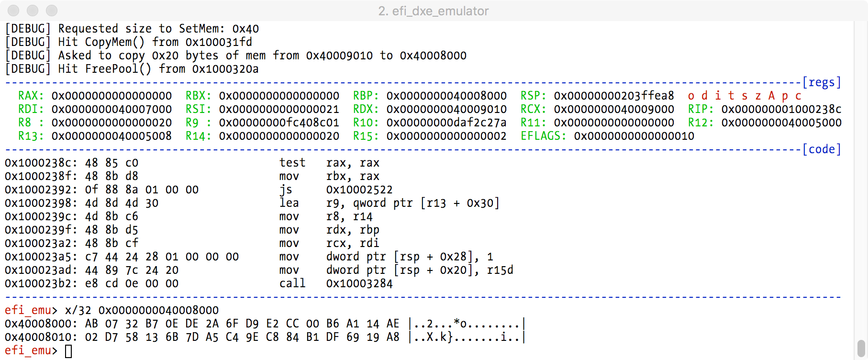Click the empty efi_emu command prompt cursor
This screenshot has width=868, height=360.
click(68, 351)
